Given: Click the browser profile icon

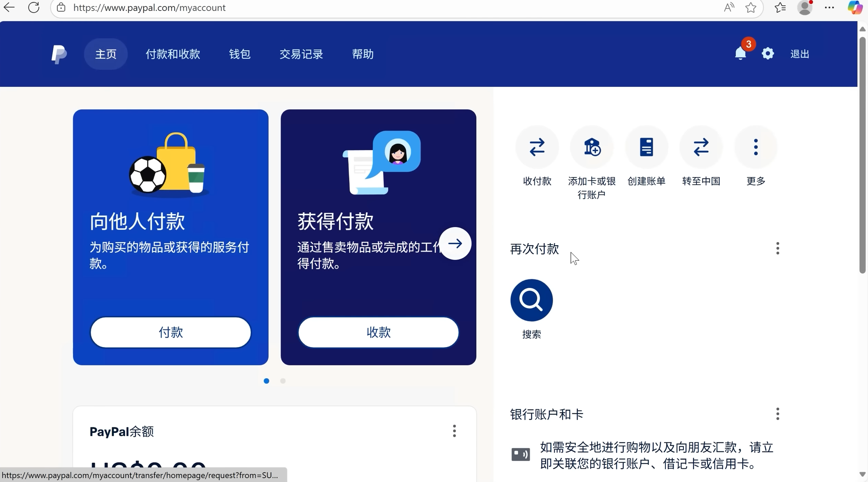Looking at the screenshot, I should pyautogui.click(x=805, y=7).
